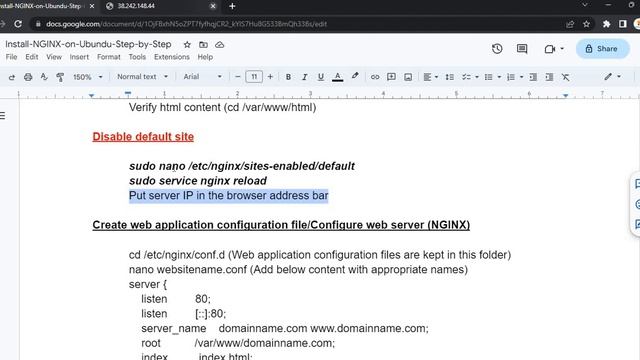Screen dimensions: 640x360
Task: Open the zoom 150% dropdown
Action: pos(87,77)
